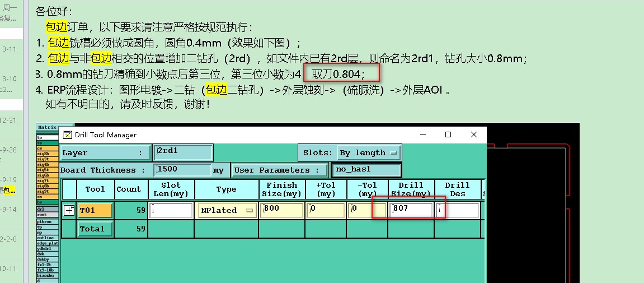The width and height of the screenshot is (644, 283).
Task: Select the 'bs' layer in Matrix list
Action: pos(47,202)
